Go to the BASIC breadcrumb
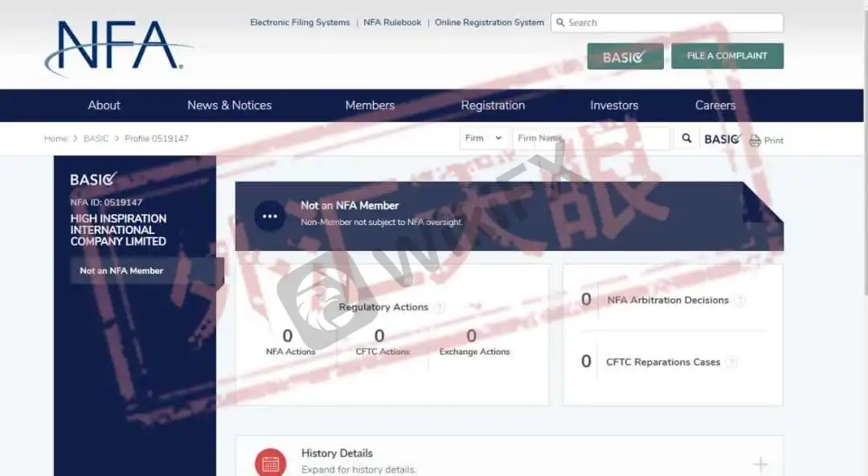Screen dimensions: 868x476 [96, 138]
